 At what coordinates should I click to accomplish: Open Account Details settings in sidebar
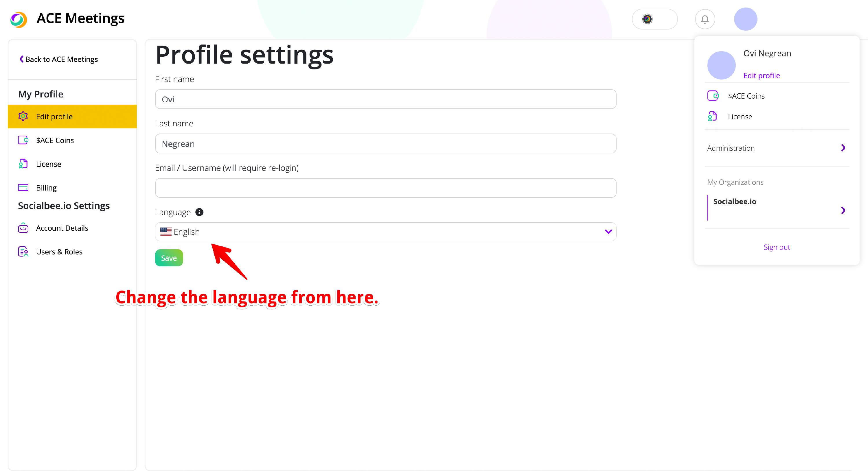point(62,228)
